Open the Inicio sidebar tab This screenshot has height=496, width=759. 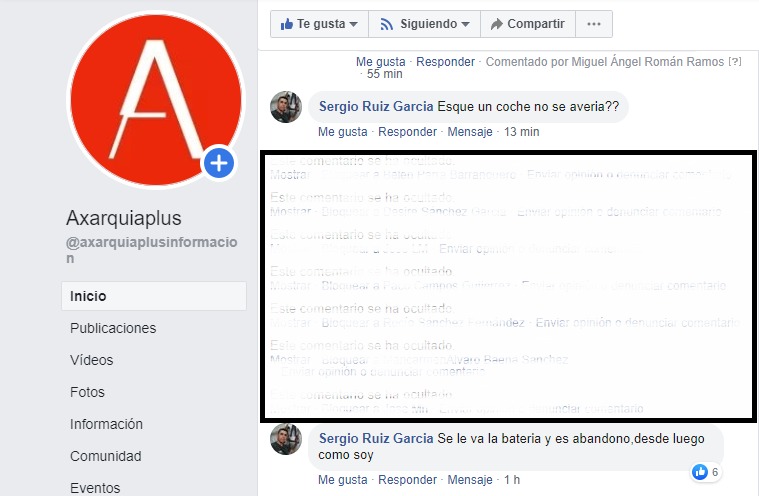point(154,296)
